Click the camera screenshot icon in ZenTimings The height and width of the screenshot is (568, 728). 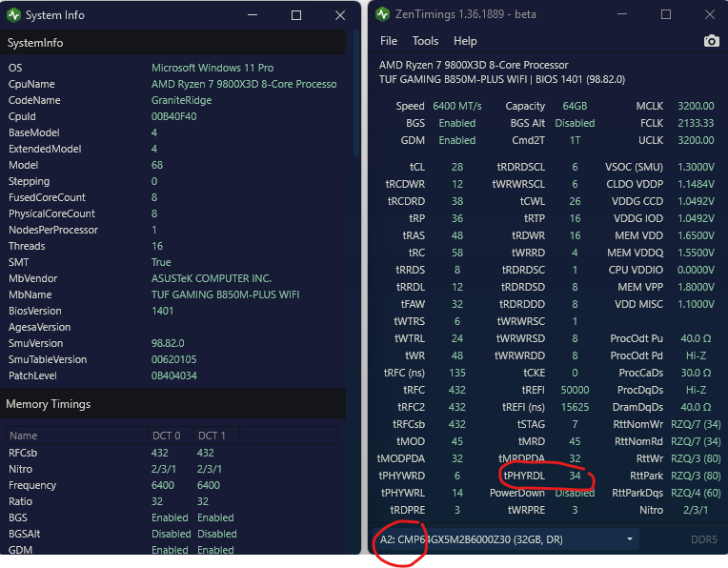[711, 41]
